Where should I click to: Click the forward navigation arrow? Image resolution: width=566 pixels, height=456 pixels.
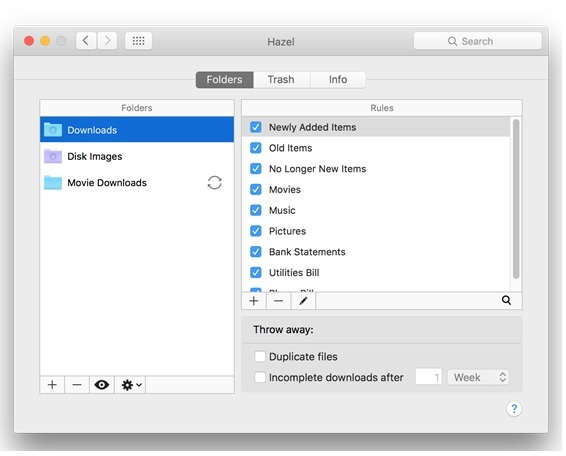pos(107,41)
